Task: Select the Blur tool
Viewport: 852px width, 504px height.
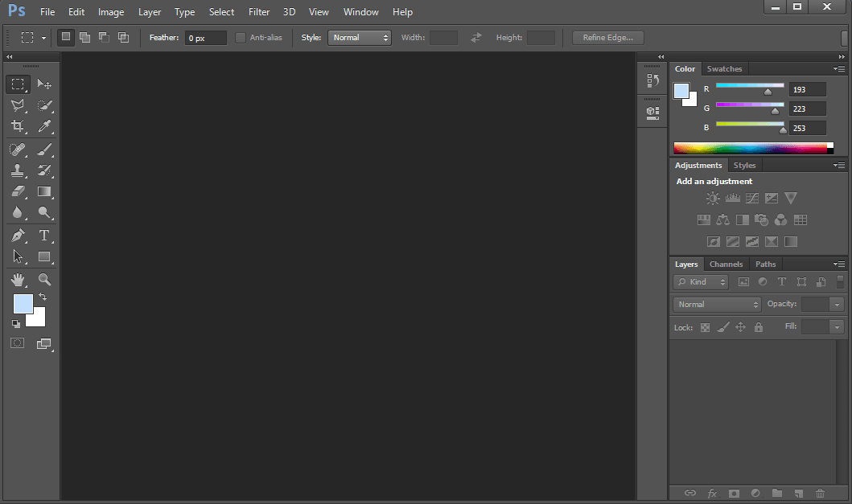Action: click(18, 212)
